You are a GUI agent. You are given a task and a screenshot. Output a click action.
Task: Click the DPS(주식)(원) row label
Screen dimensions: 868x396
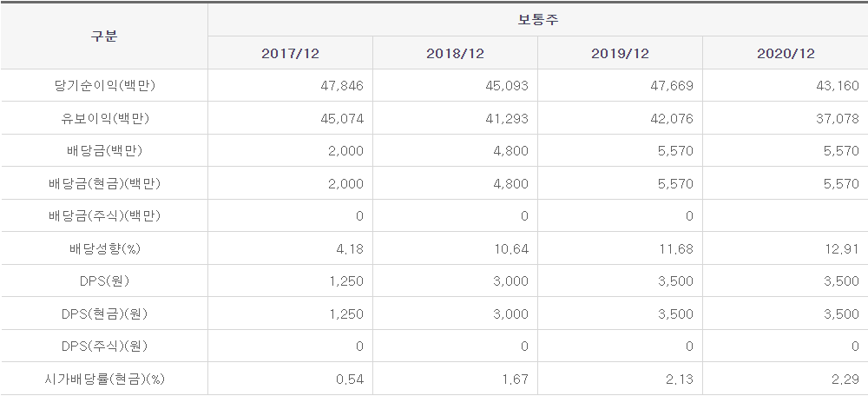[104, 346]
